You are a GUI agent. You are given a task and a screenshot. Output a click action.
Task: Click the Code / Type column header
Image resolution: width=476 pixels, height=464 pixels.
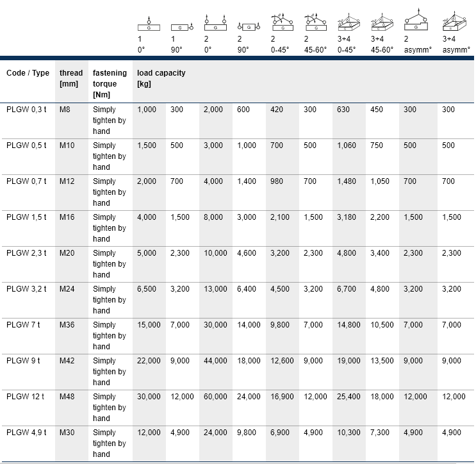tap(28, 73)
